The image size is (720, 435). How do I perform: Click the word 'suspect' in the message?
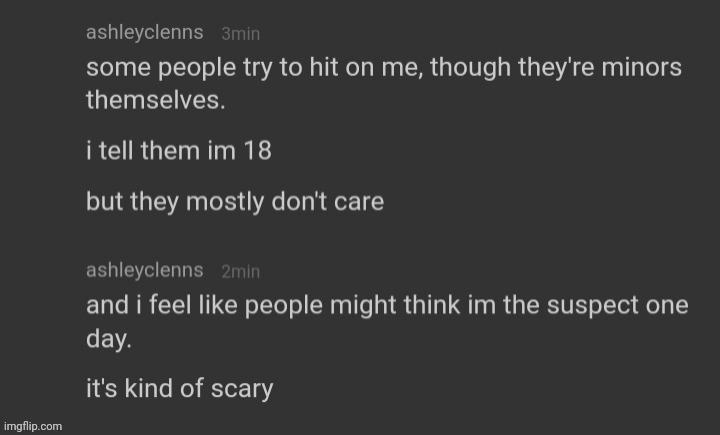tap(592, 306)
